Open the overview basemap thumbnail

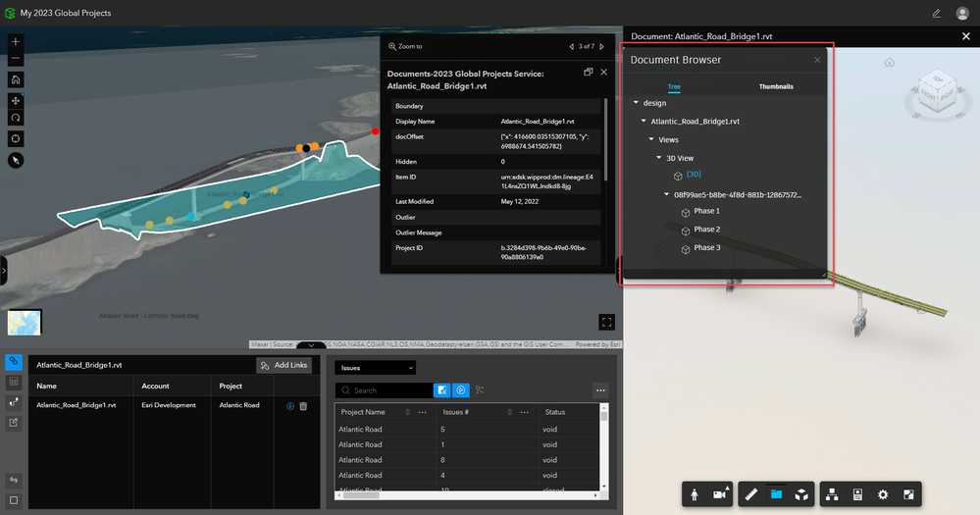point(25,323)
